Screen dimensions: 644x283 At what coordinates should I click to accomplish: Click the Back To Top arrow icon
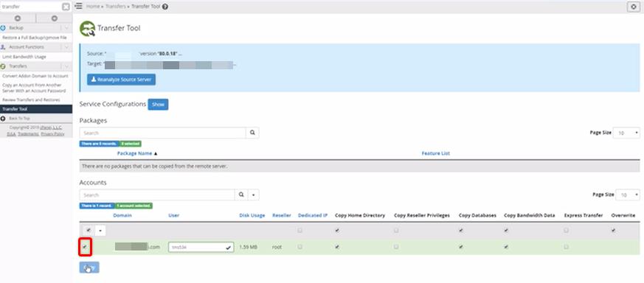3,119
